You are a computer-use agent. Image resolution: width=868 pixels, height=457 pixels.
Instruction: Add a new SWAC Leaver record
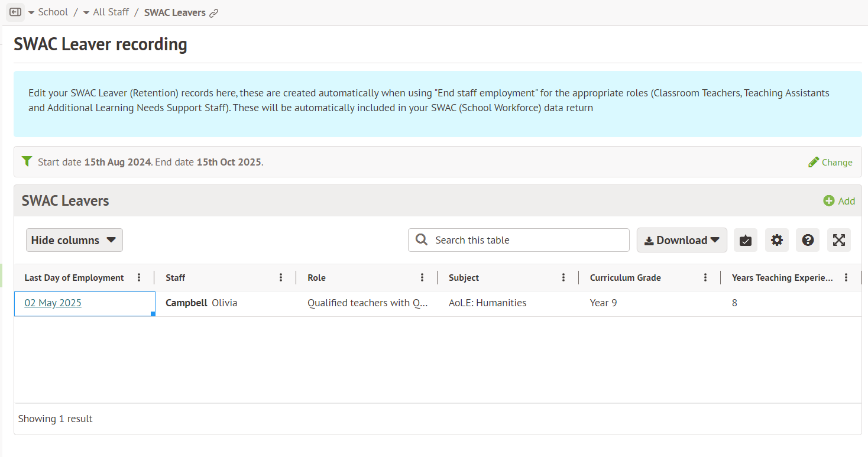click(839, 201)
